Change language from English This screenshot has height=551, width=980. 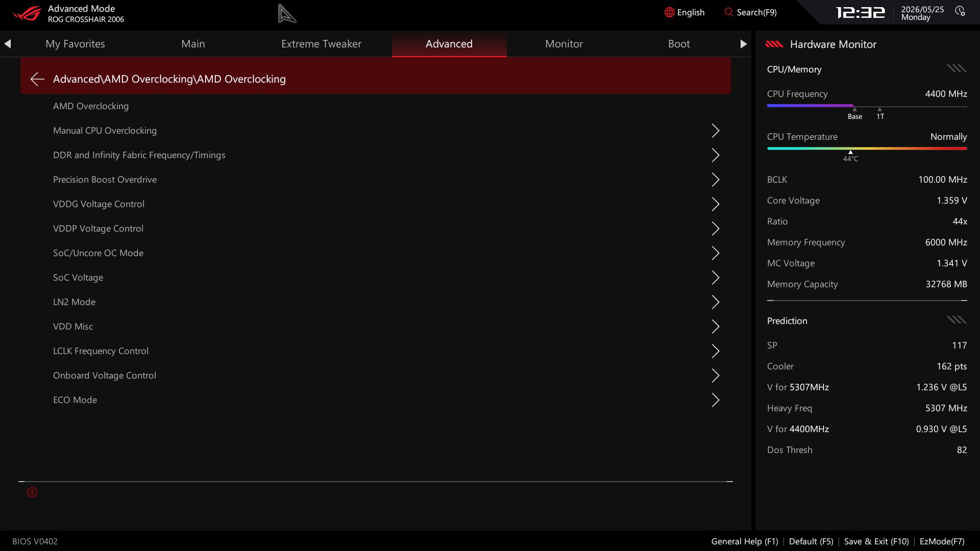(684, 12)
